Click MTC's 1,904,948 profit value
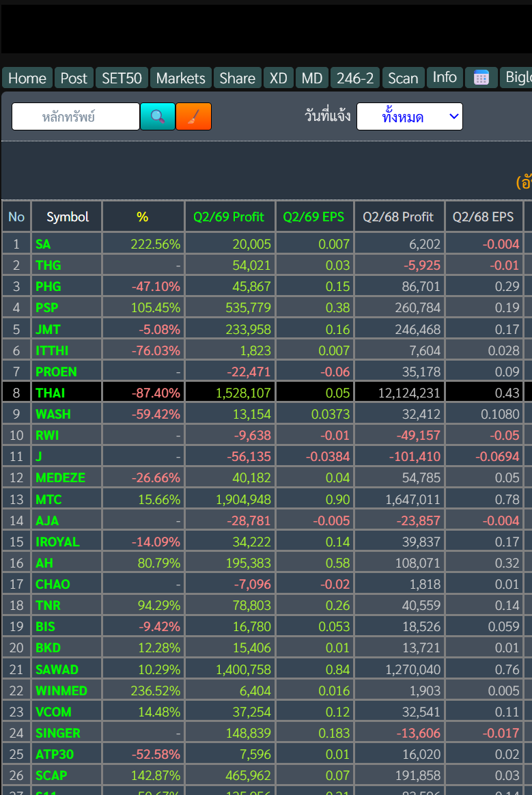Image resolution: width=532 pixels, height=795 pixels. click(243, 500)
